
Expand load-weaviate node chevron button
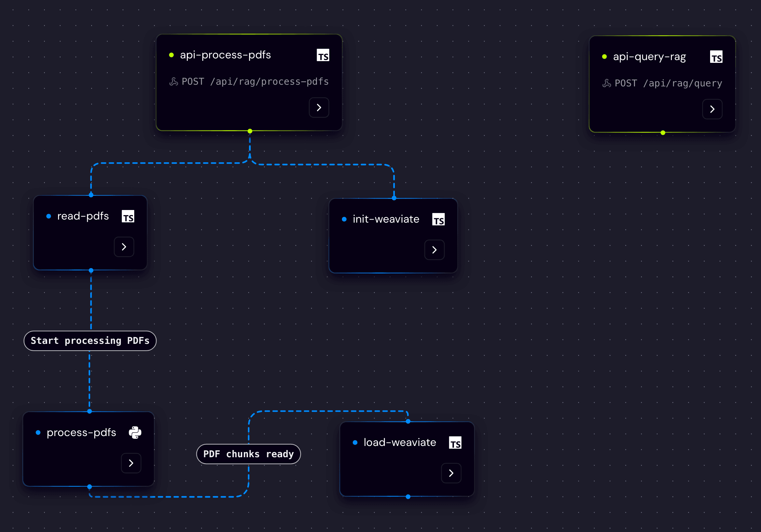451,473
